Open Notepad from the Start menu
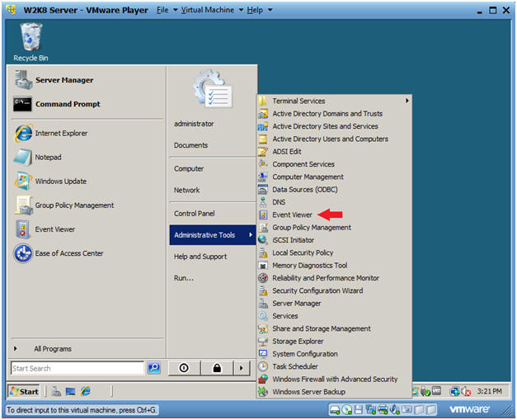 coord(38,158)
